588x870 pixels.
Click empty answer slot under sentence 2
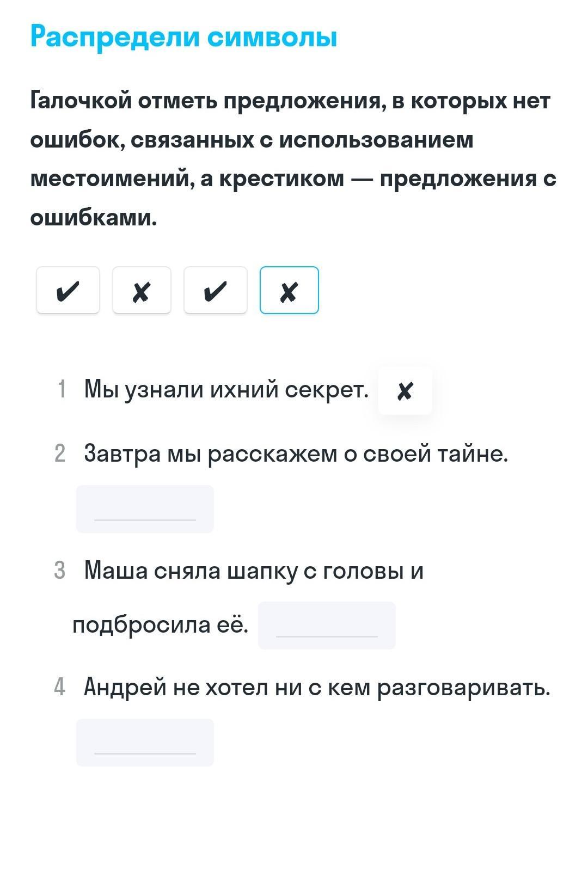click(x=145, y=509)
